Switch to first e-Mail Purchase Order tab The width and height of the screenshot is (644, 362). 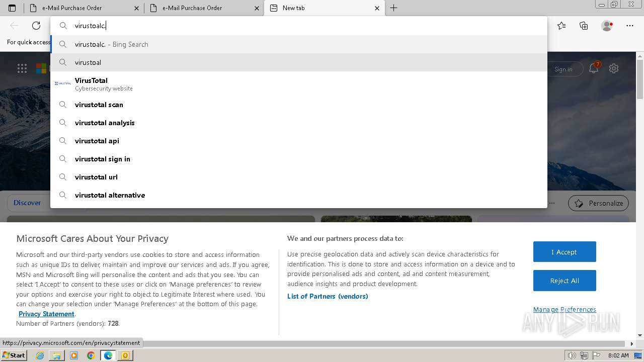pyautogui.click(x=84, y=8)
